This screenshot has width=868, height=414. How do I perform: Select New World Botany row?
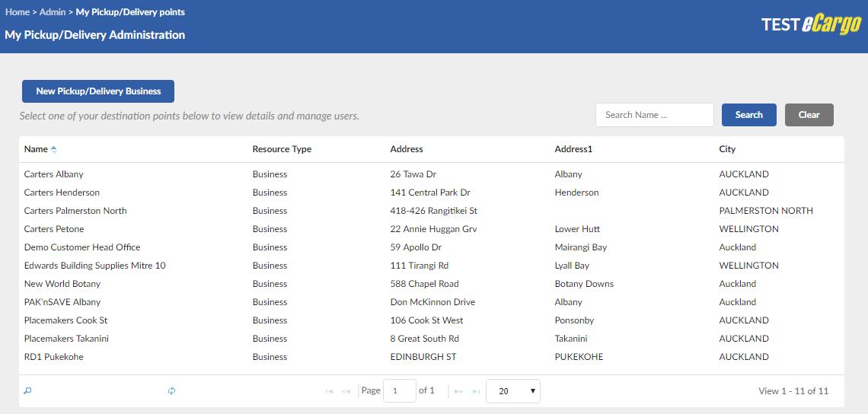[432, 283]
